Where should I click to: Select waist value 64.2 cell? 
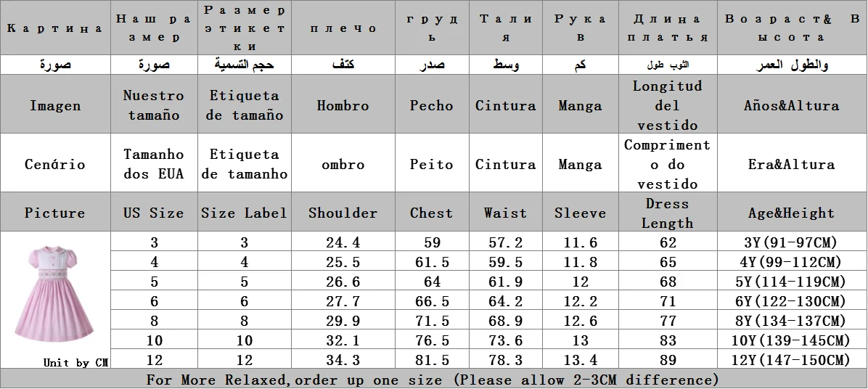click(505, 301)
